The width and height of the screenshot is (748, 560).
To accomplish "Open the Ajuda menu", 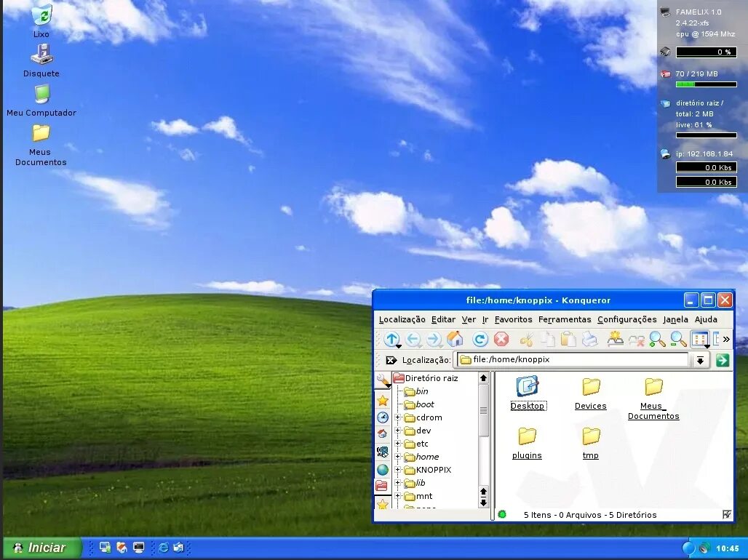I will click(x=706, y=319).
